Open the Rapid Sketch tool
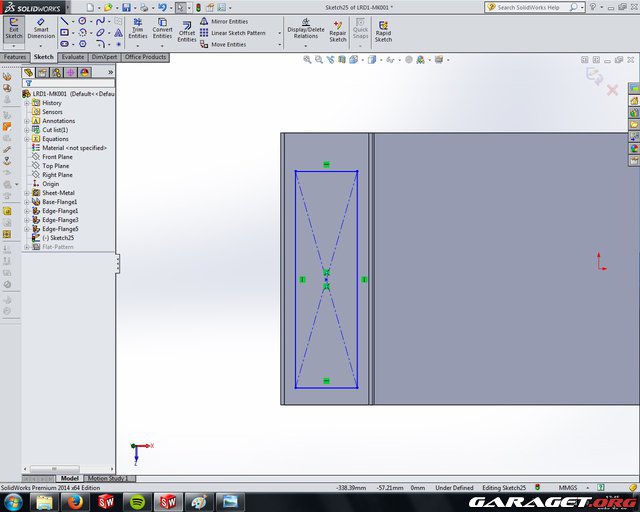The width and height of the screenshot is (640, 512). [383, 30]
